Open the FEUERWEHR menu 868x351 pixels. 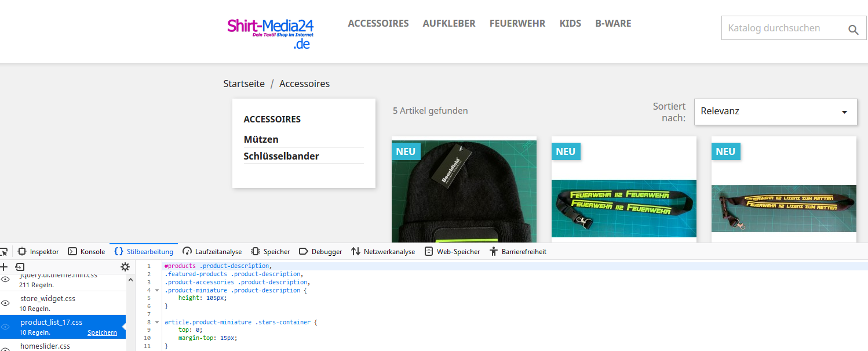click(x=517, y=24)
